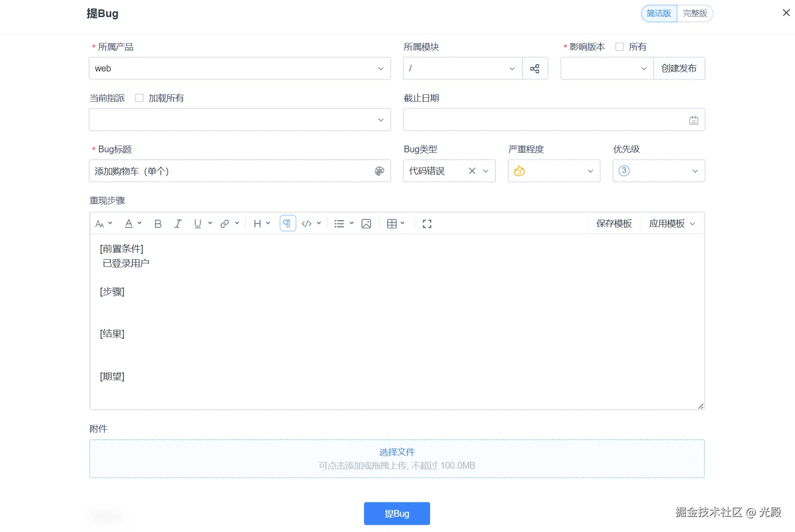Toggle bold formatting in the editor
Screen dimensions: 795x532
pyautogui.click(x=158, y=224)
